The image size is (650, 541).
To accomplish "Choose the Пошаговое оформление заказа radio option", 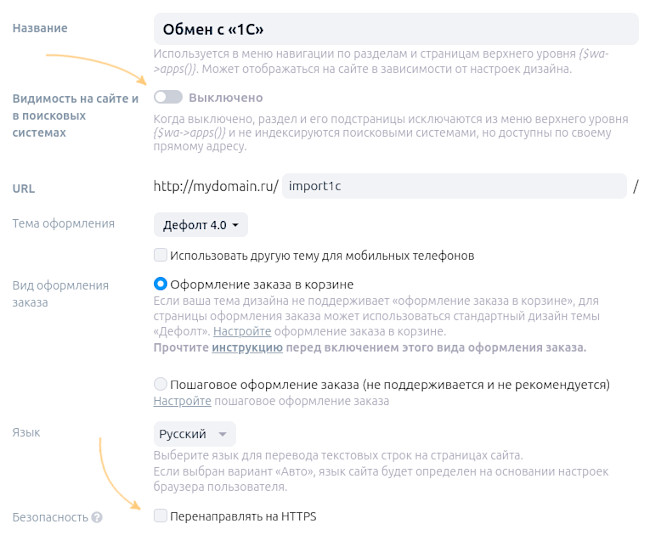I will [x=161, y=384].
